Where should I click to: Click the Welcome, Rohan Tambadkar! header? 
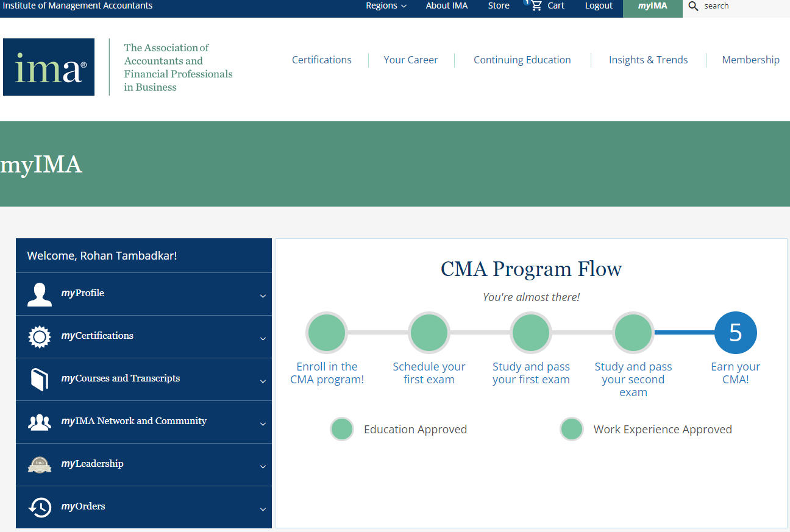[x=102, y=256]
